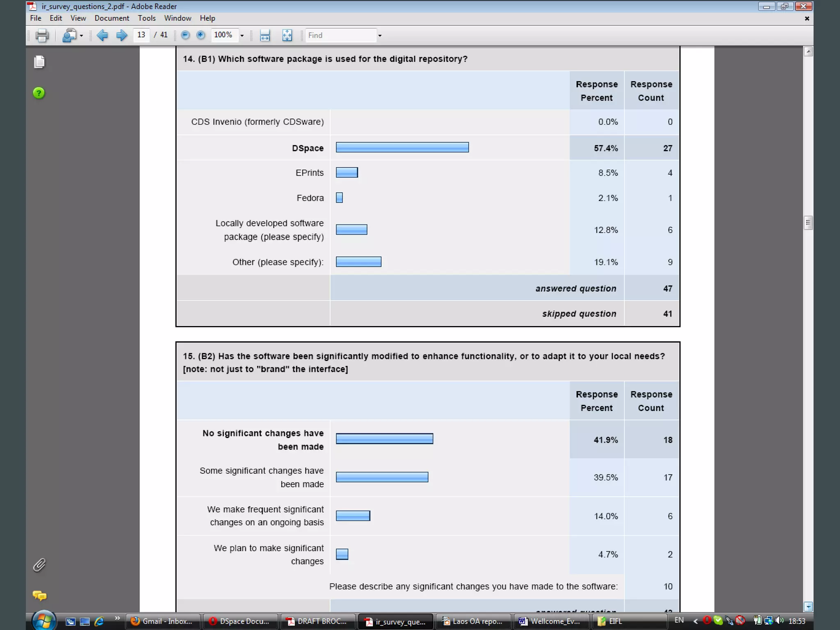The width and height of the screenshot is (840, 630).
Task: Open the Tools menu
Action: point(146,18)
